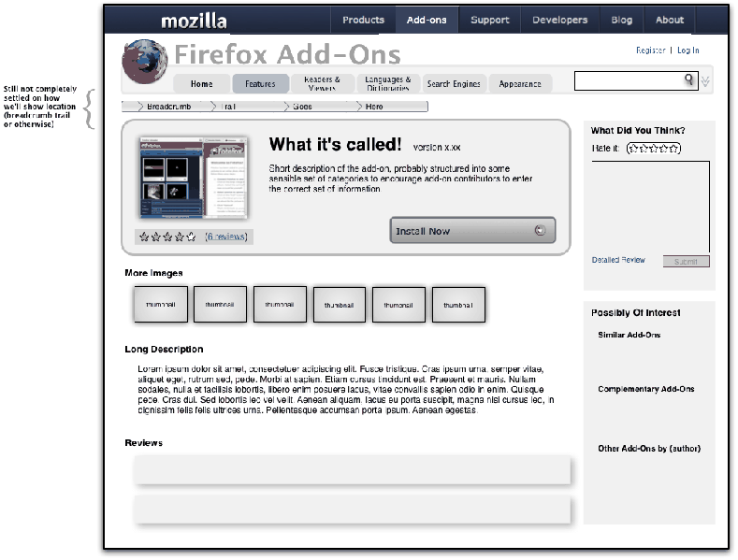
Task: Open the Detailed Review link
Action: (x=618, y=260)
